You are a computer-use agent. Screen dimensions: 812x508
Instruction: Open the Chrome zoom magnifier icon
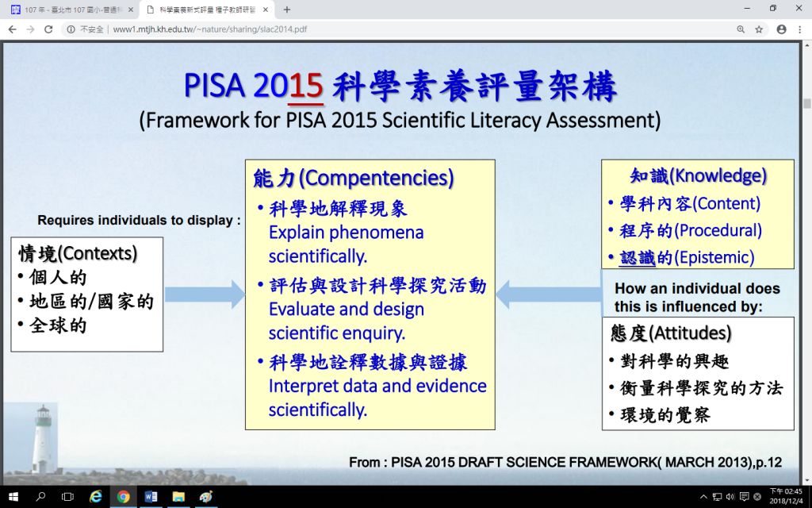pos(741,29)
